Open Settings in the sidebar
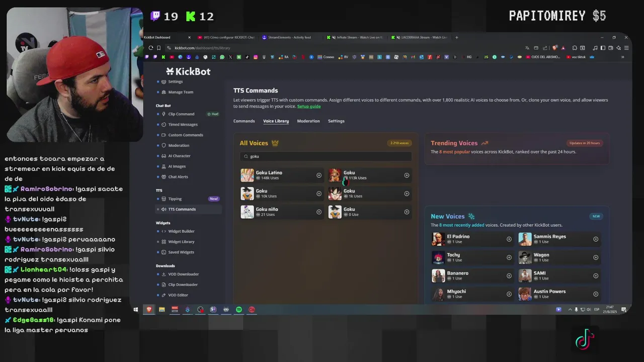Image resolution: width=644 pixels, height=362 pixels. [176, 81]
